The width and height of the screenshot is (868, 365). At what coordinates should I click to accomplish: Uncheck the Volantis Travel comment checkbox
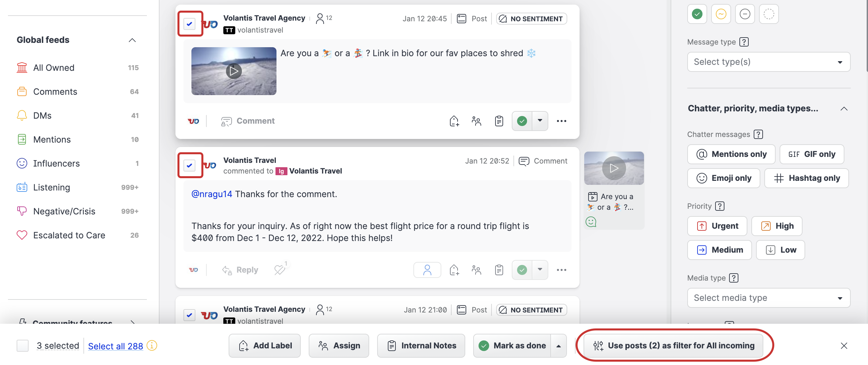[x=190, y=166]
